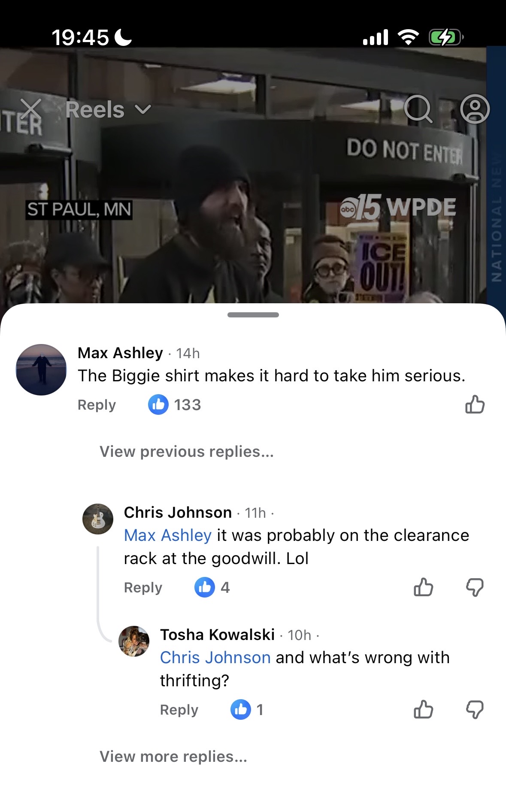Thumbs down Tosha Kowalski's reply
Viewport: 506px width, 812px height.
point(475,709)
